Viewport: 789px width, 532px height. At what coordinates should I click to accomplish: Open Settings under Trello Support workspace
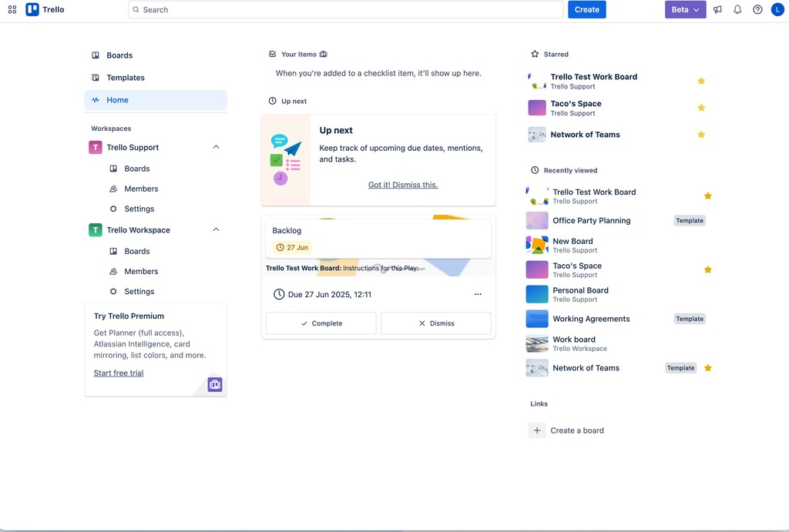[140, 209]
